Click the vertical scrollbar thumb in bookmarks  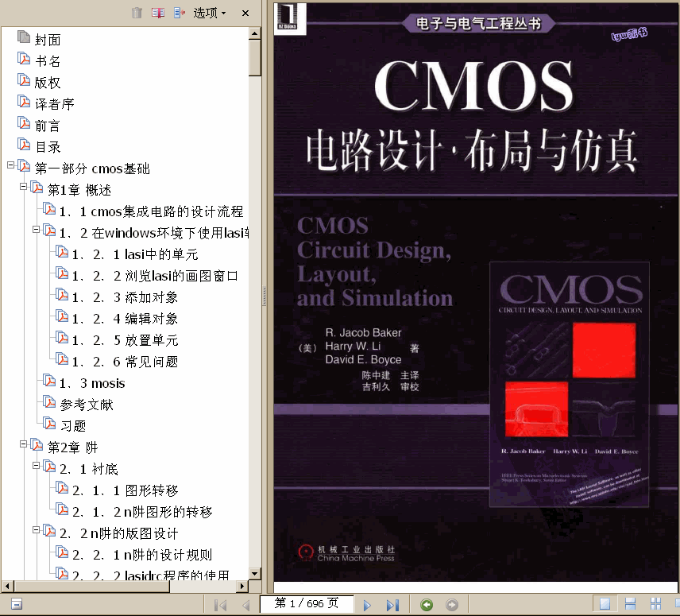pos(255,58)
